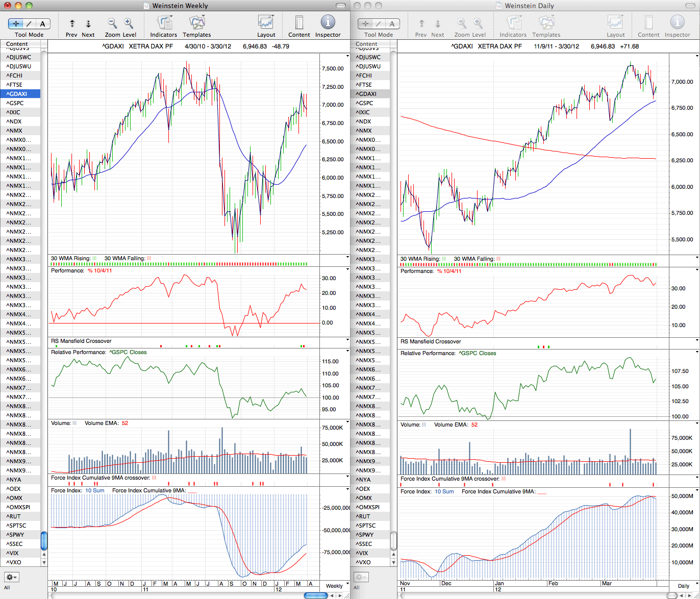Select ^NYA in Daily symbol list
This screenshot has height=599, width=700.
(x=370, y=480)
